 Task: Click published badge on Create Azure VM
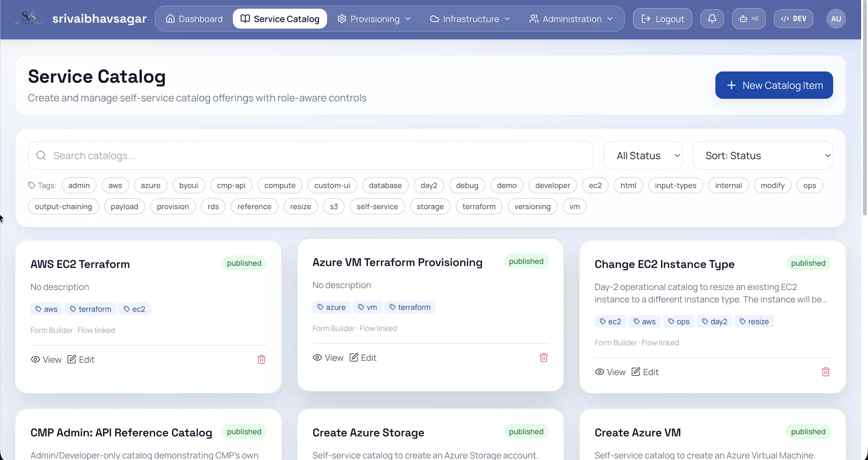[808, 431]
